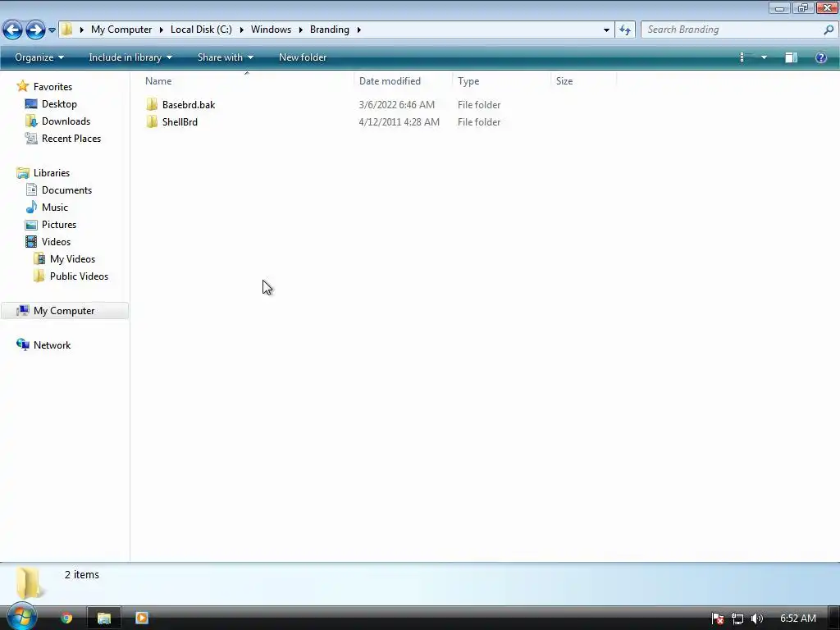The image size is (840, 630).
Task: Open the Windows Start orb
Action: [x=21, y=617]
